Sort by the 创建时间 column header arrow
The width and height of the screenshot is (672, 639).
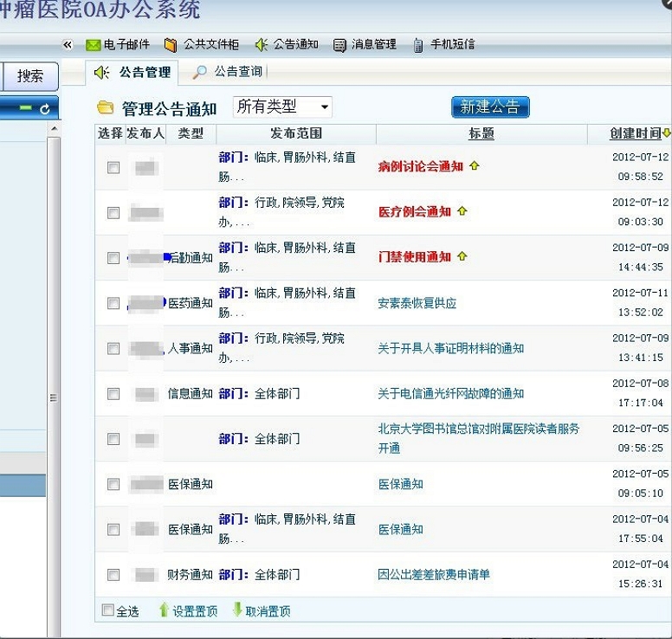[x=667, y=132]
